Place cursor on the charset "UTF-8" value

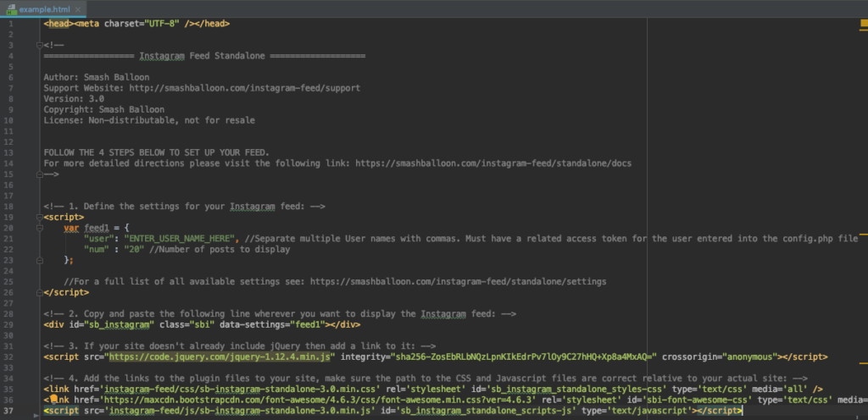coord(162,24)
